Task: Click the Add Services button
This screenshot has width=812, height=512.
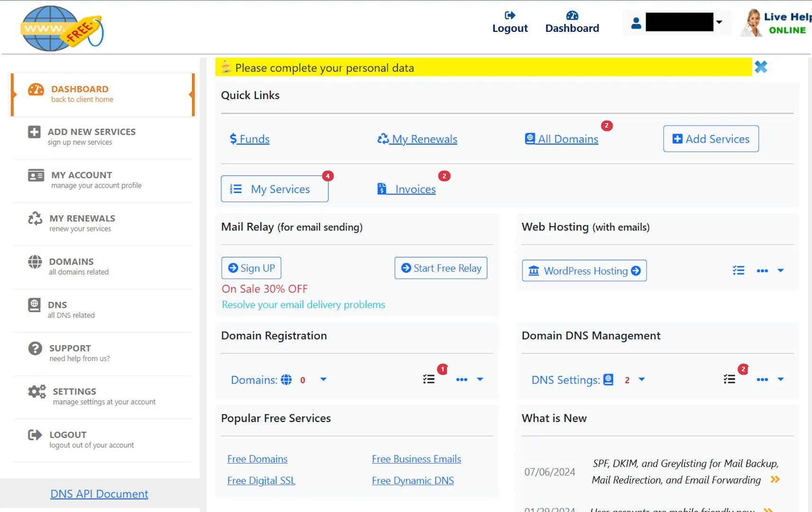Action: tap(711, 139)
